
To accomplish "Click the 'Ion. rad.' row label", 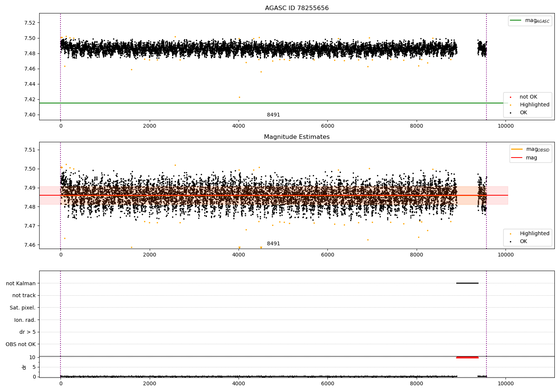I will click(x=25, y=320).
